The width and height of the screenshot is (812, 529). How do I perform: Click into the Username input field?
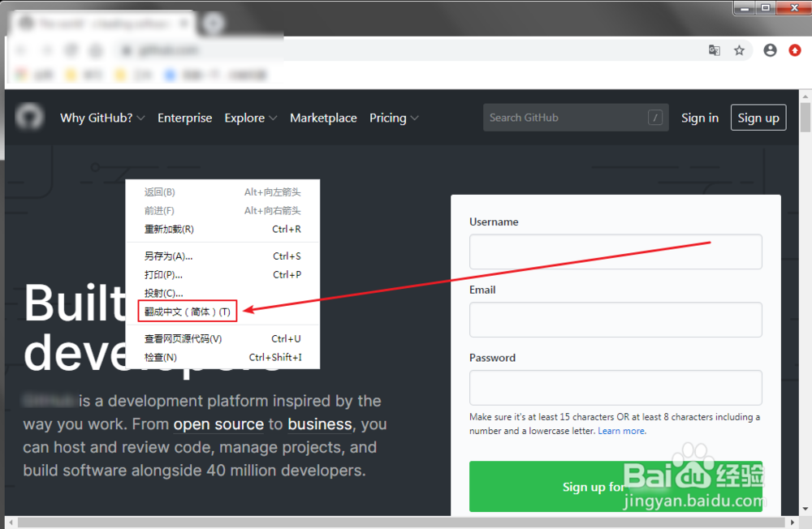pyautogui.click(x=615, y=252)
